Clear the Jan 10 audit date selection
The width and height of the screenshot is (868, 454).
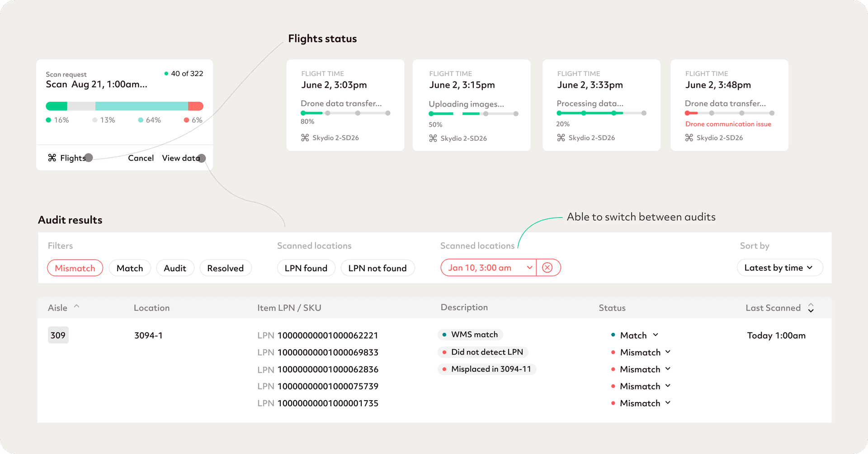tap(547, 268)
